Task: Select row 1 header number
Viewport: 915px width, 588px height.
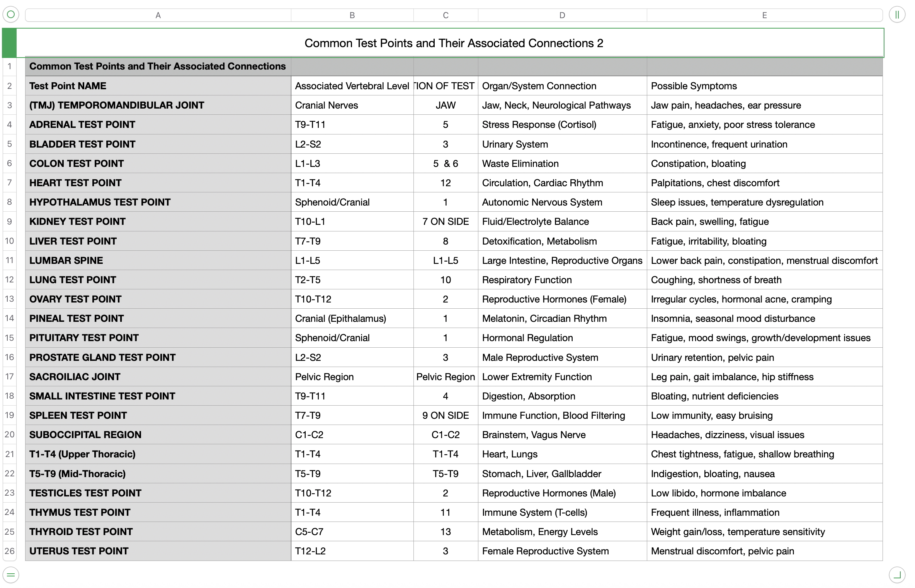Action: (x=10, y=66)
